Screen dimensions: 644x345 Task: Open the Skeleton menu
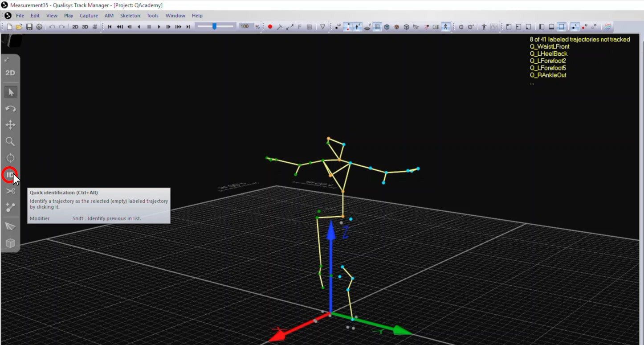tap(130, 16)
